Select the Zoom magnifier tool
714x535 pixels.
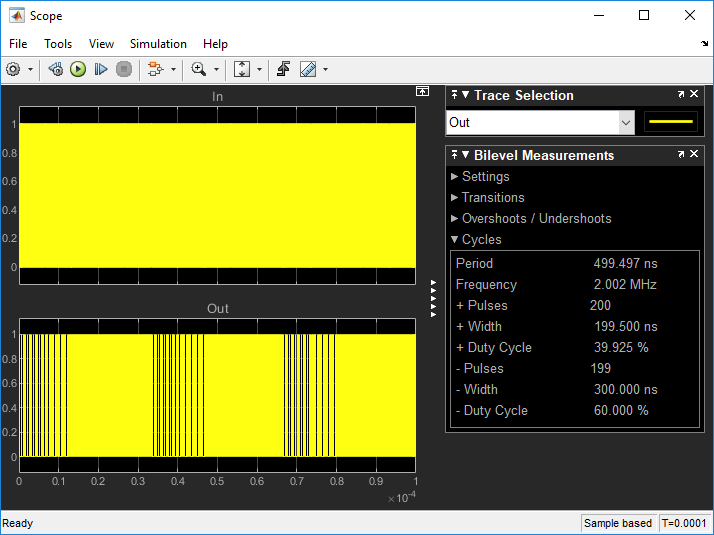198,69
